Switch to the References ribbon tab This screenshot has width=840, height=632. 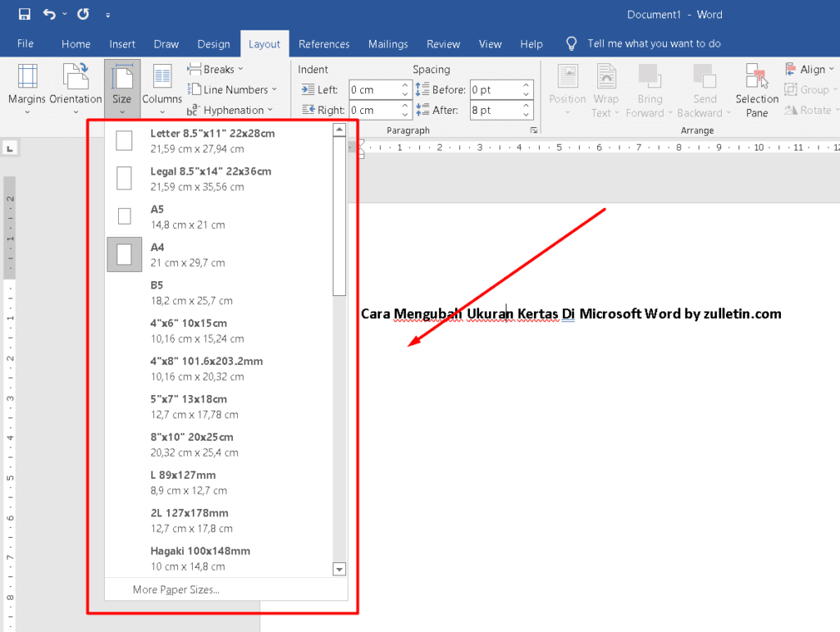324,43
